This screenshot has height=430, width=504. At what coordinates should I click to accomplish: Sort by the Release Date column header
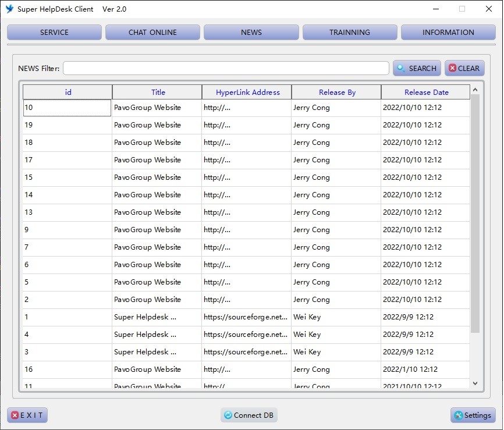click(x=426, y=93)
